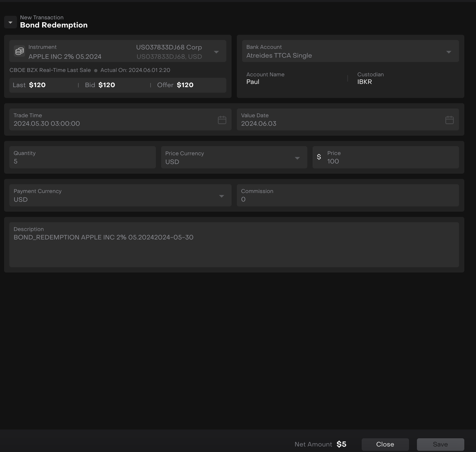476x452 pixels.
Task: Open the transaction type dropdown beside Bond Redemption
Action: click(x=10, y=23)
